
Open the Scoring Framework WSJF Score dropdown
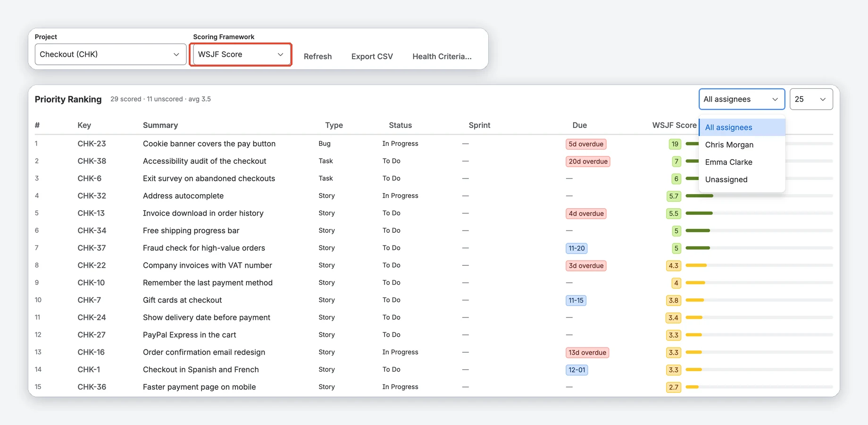(x=241, y=54)
